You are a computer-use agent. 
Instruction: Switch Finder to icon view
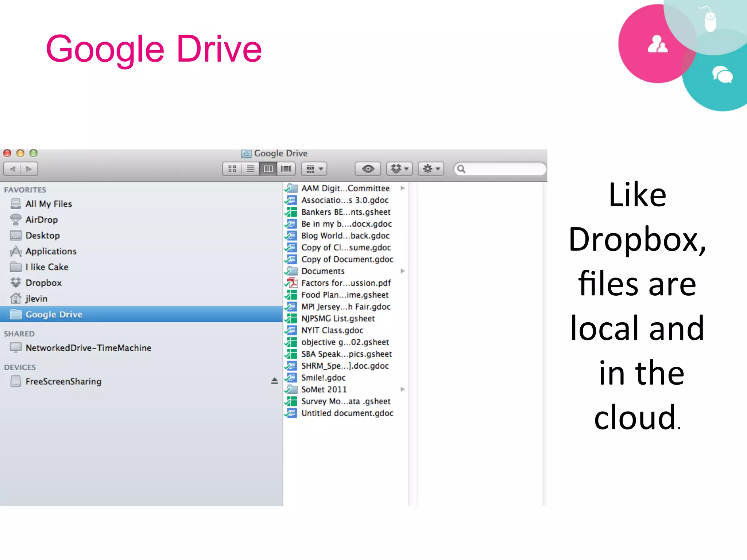coord(232,169)
